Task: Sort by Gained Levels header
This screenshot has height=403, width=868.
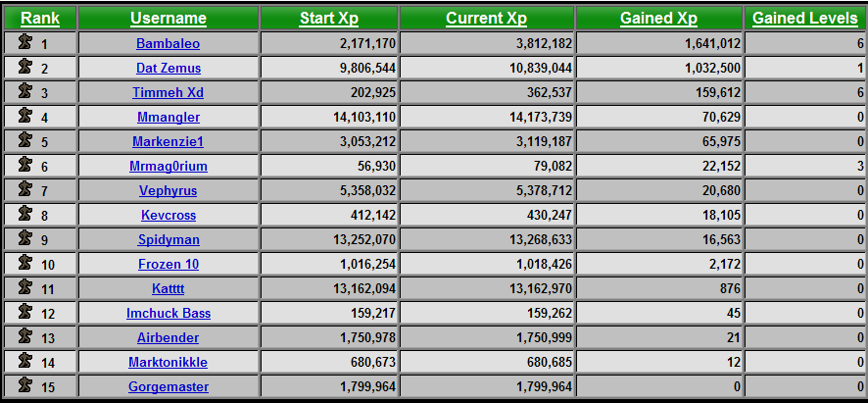Action: (805, 19)
